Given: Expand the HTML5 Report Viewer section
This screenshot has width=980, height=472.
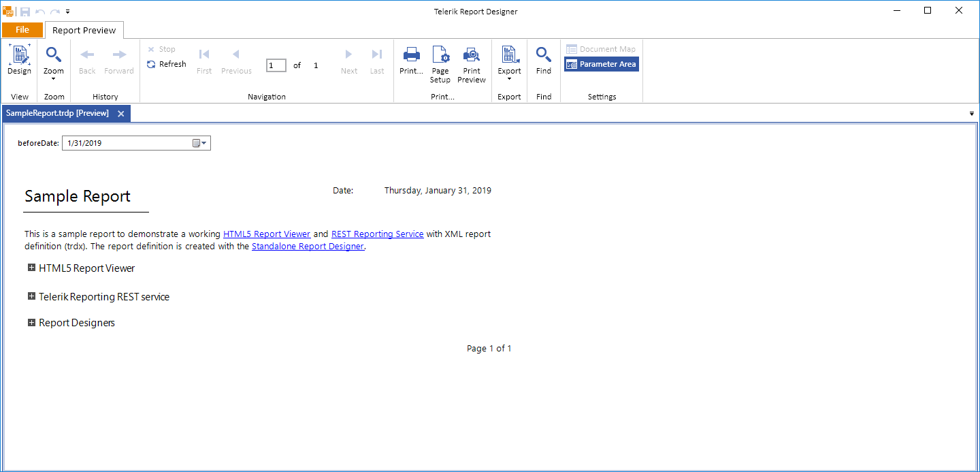Looking at the screenshot, I should (31, 268).
